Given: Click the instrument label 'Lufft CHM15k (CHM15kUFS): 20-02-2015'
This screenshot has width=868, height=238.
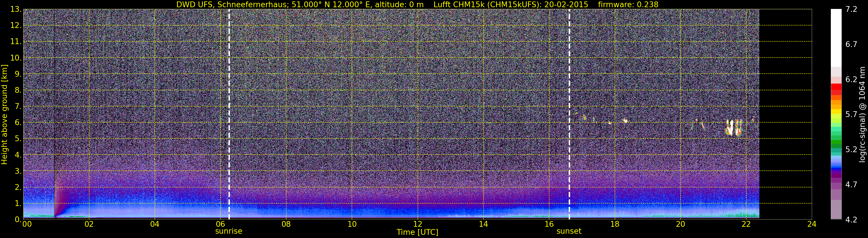Looking at the screenshot, I should pos(511,4).
